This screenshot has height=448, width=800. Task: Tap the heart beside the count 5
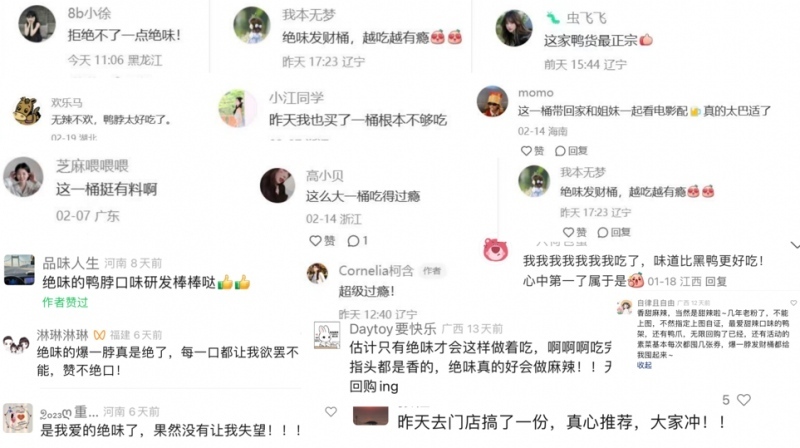(744, 400)
